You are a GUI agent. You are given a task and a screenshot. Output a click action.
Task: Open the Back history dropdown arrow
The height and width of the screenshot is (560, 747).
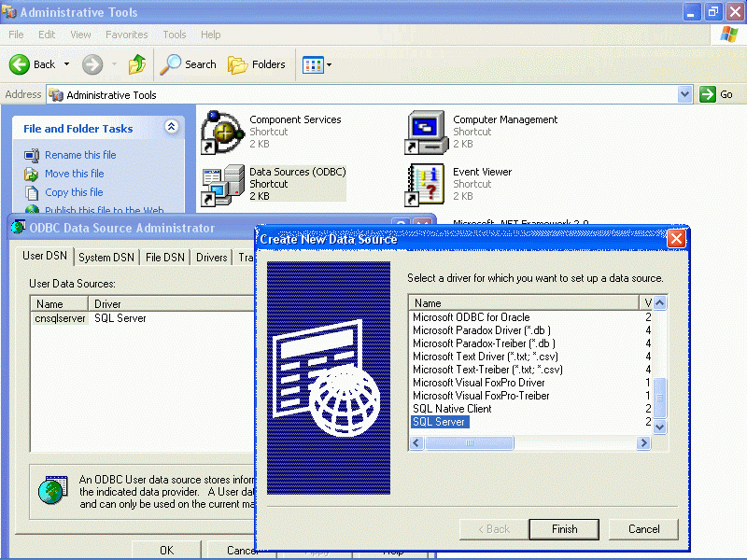(x=66, y=64)
